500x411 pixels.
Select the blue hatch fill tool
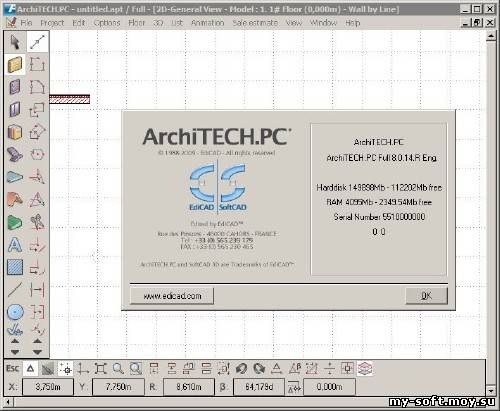coord(15,267)
